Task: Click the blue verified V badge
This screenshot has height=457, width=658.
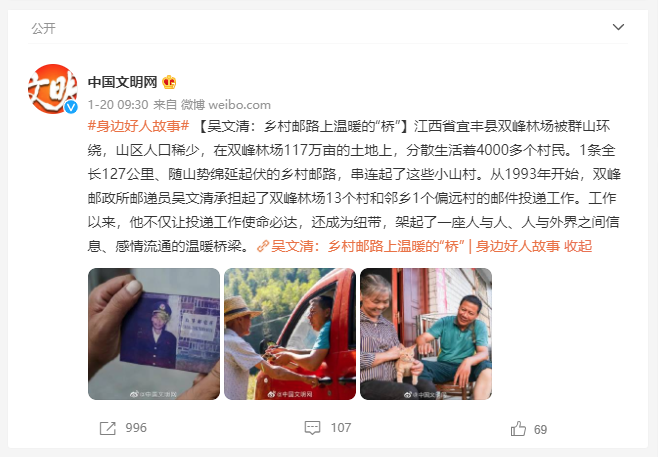Action: pyautogui.click(x=71, y=107)
